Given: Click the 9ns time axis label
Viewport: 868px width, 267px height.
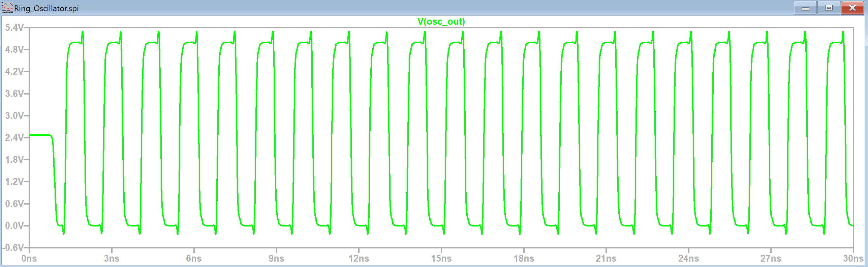Looking at the screenshot, I should pos(276,259).
